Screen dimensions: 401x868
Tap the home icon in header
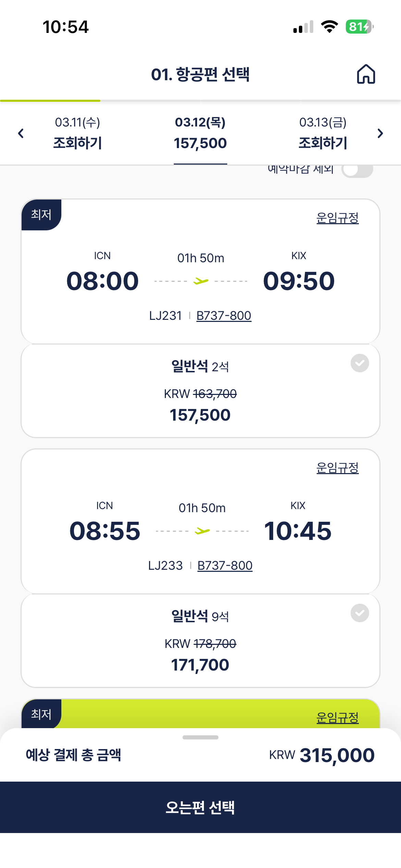coord(366,74)
